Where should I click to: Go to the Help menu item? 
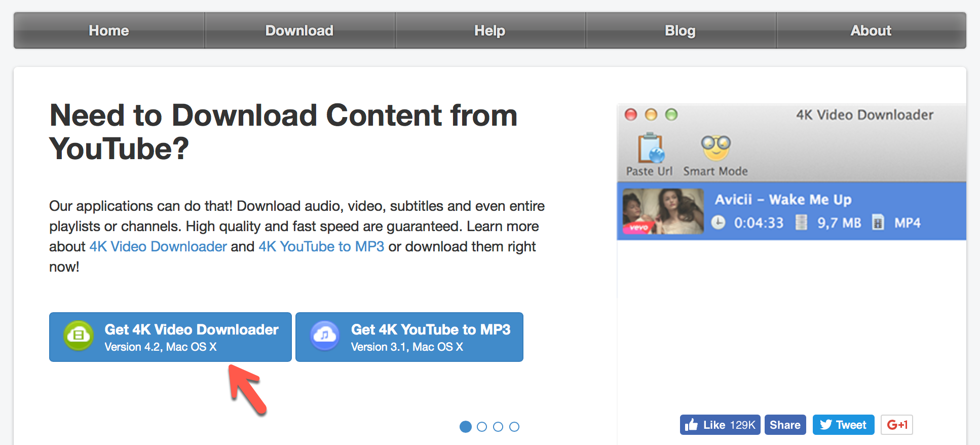490,30
